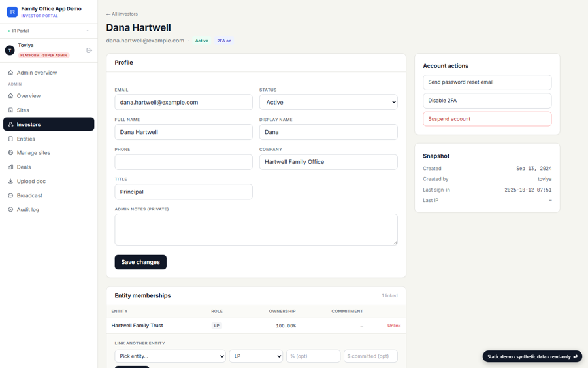588x368 pixels.
Task: Click the Overview house icon
Action: pyautogui.click(x=10, y=95)
